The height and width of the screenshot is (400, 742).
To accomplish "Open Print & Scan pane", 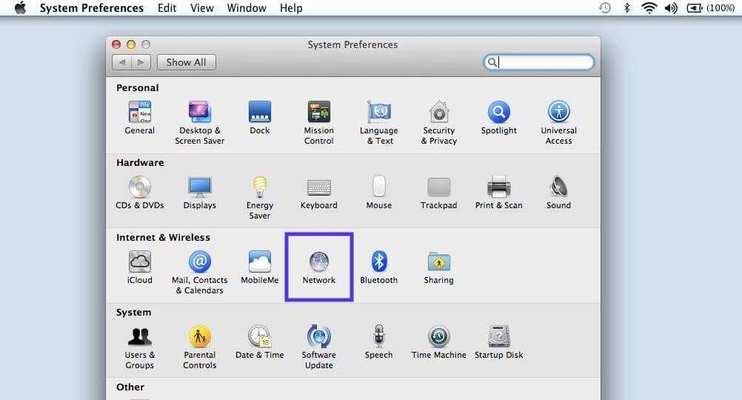I will tap(499, 193).
